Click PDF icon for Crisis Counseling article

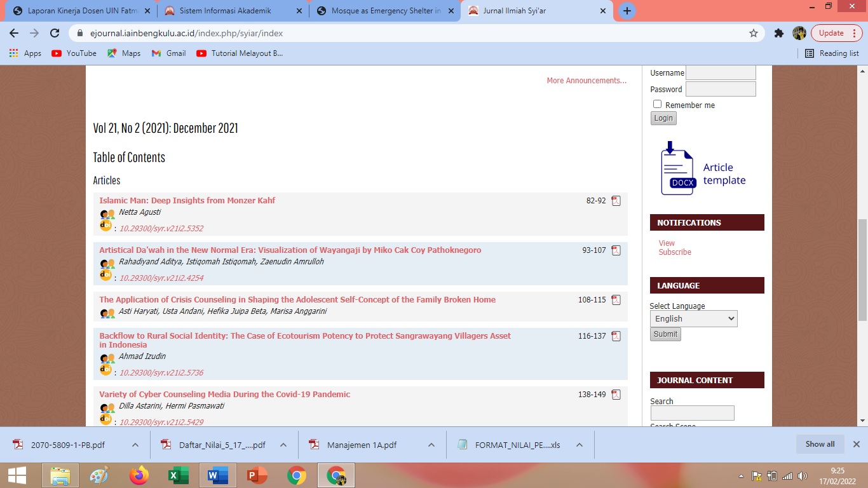tap(616, 300)
